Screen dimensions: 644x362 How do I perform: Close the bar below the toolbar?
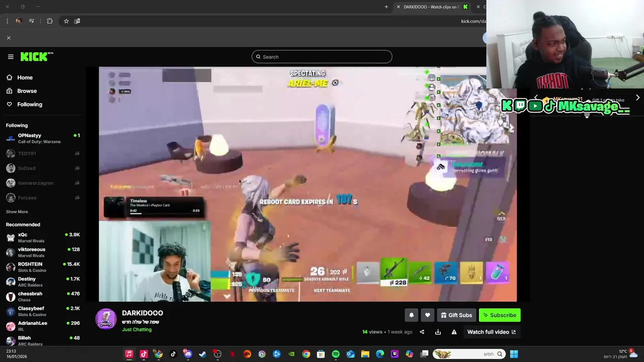click(x=9, y=38)
